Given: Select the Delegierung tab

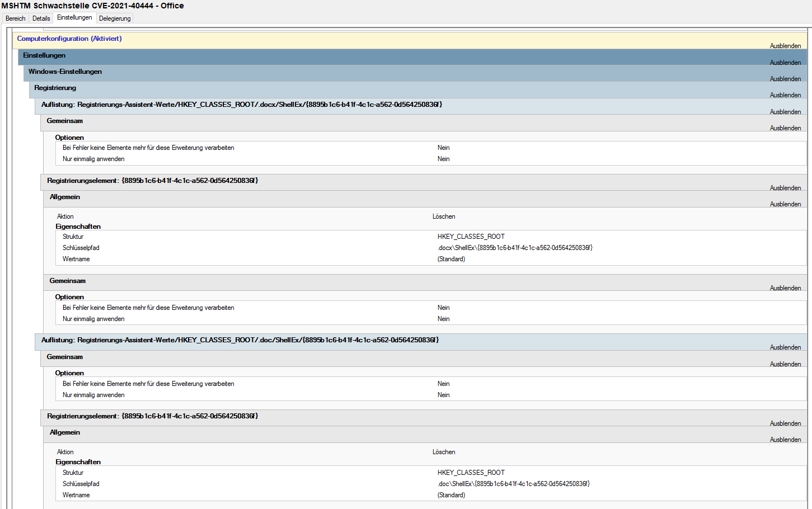Looking at the screenshot, I should (x=115, y=18).
